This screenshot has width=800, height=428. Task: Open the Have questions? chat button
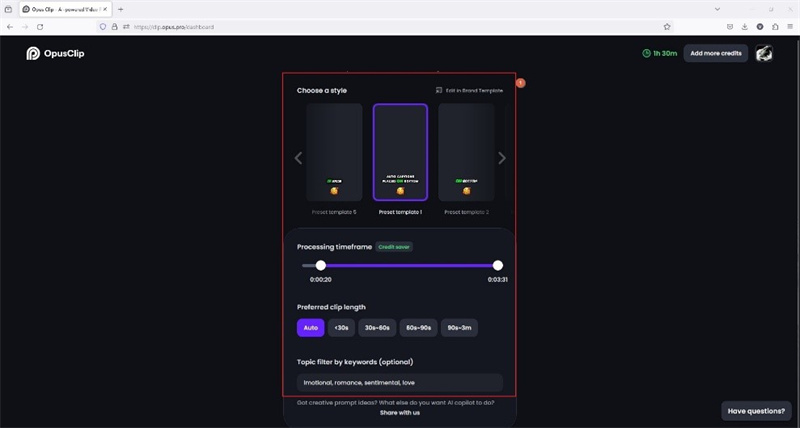[x=756, y=411]
